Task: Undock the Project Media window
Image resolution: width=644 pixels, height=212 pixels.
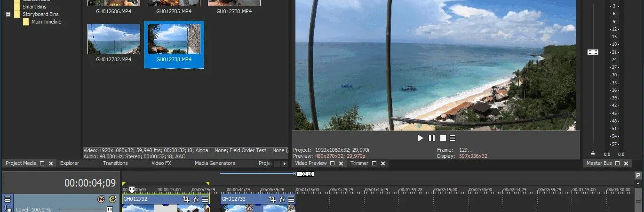Action: [42, 163]
